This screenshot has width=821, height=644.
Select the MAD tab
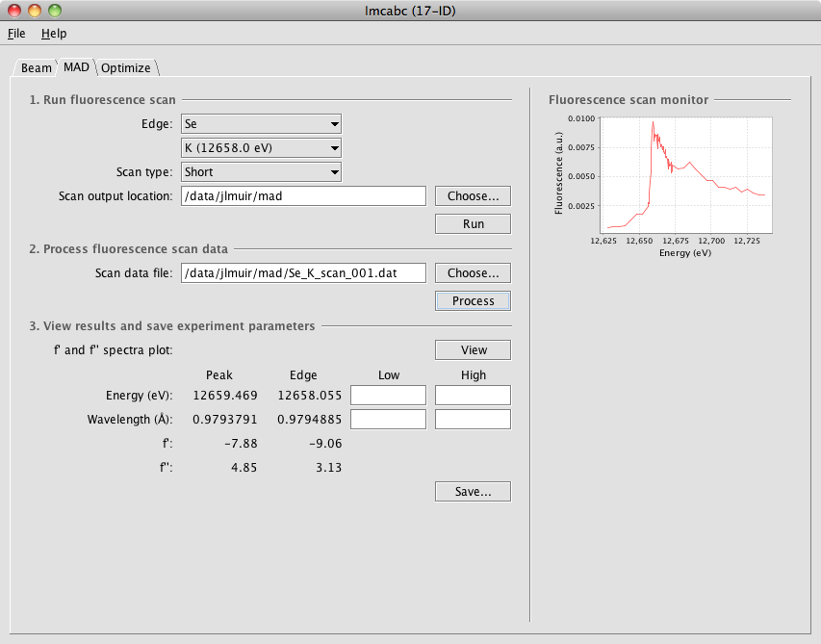(76, 67)
